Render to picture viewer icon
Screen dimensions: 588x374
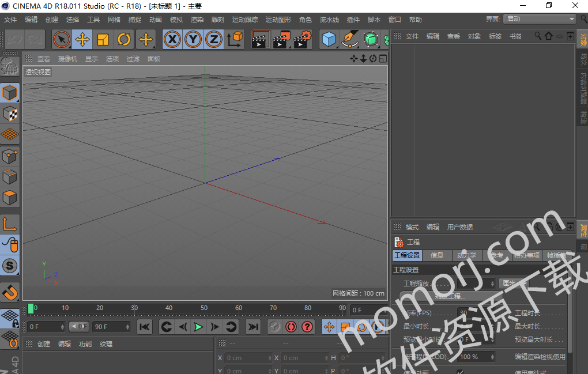281,39
